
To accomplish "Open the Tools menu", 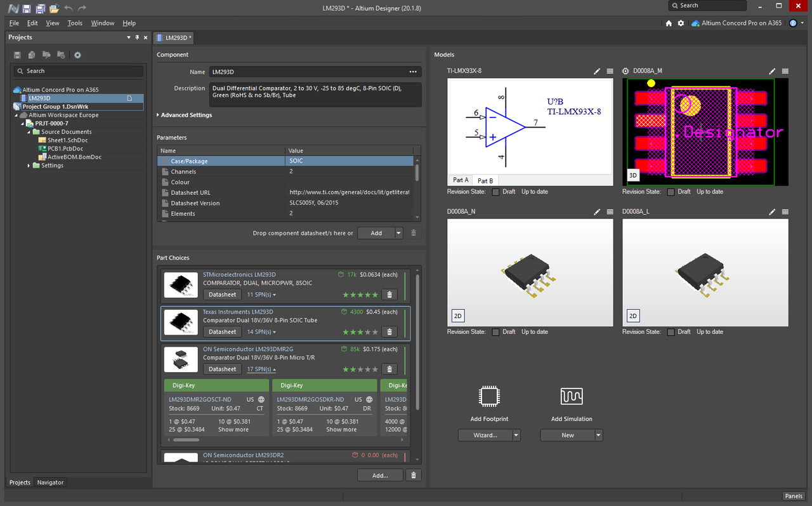I will (75, 22).
